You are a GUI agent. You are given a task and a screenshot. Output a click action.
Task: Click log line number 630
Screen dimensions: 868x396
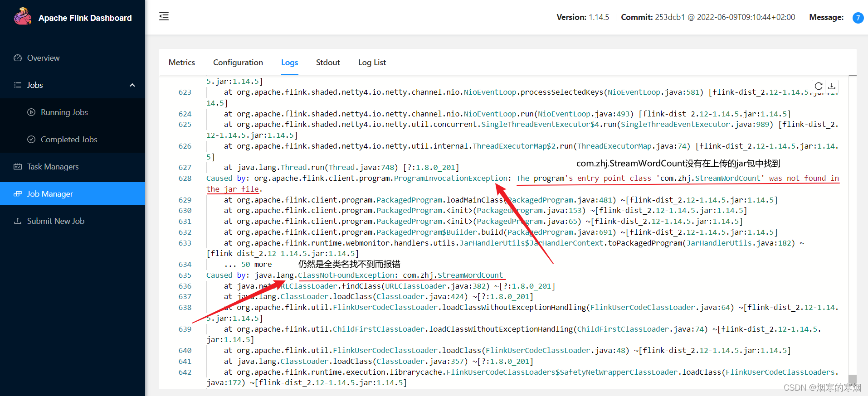coord(185,211)
